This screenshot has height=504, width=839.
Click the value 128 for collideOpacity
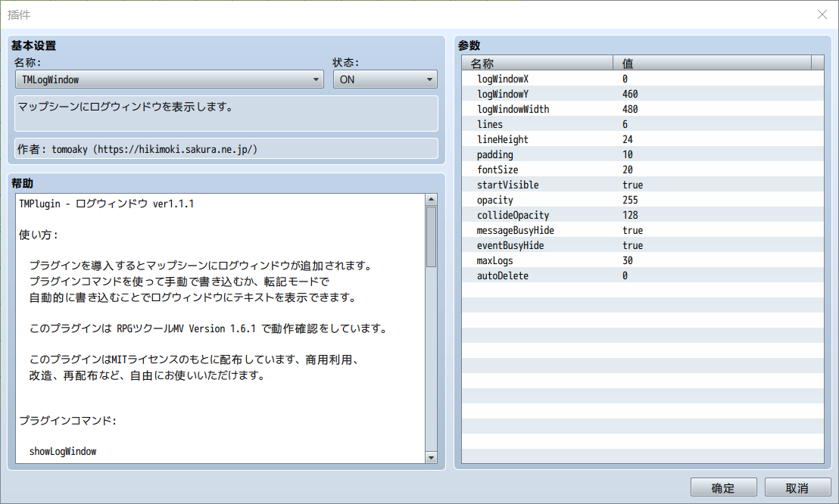point(630,215)
